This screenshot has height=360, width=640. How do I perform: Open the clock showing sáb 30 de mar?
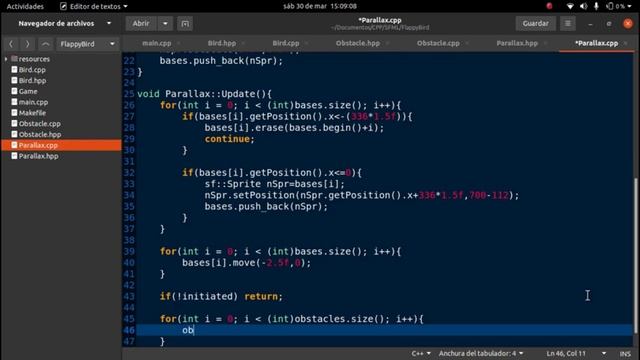[x=320, y=6]
